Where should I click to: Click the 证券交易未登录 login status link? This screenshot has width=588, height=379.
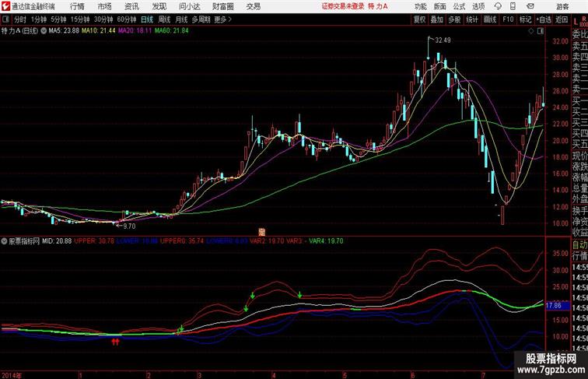343,6
